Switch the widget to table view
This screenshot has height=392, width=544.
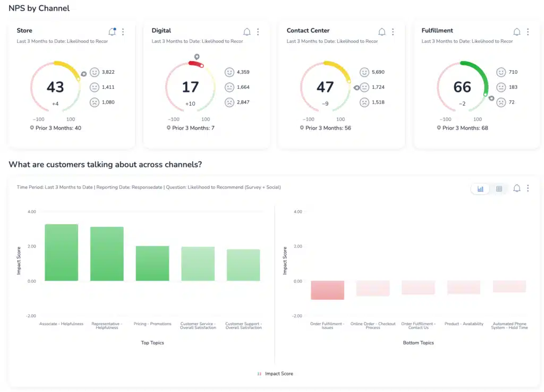coord(498,188)
